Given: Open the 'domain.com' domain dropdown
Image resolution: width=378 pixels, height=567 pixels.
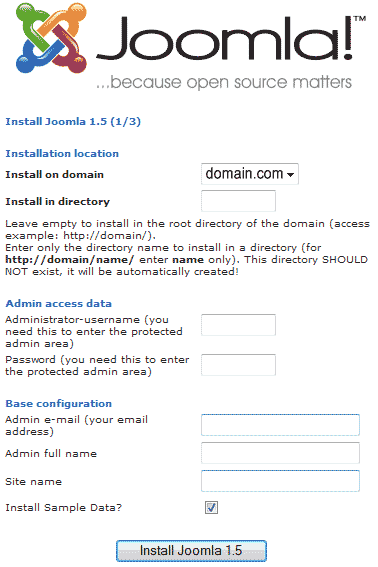Looking at the screenshot, I should (250, 174).
